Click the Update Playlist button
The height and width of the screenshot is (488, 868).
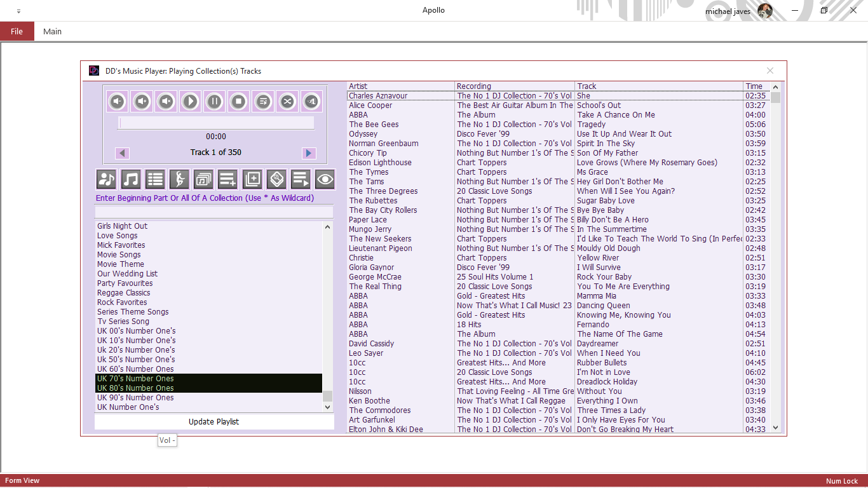click(x=214, y=422)
